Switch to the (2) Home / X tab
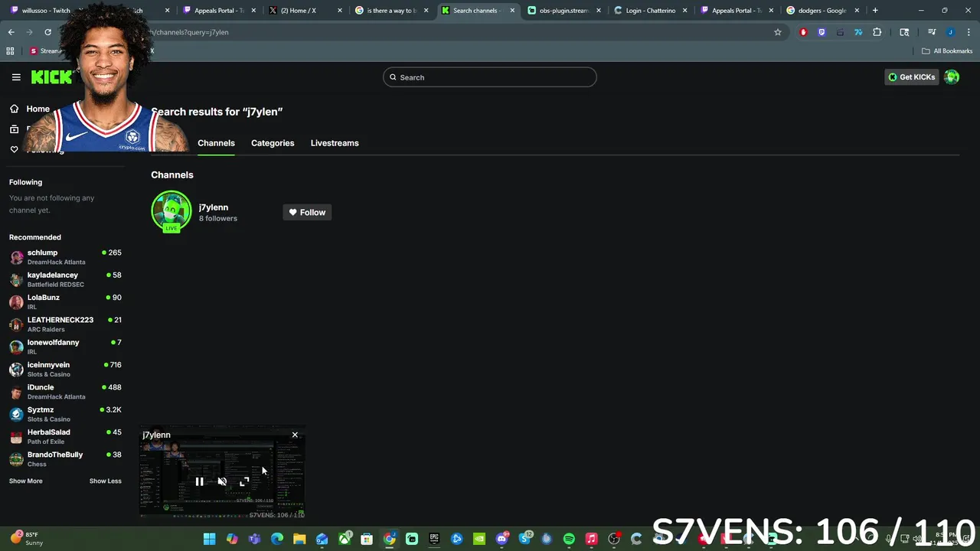The width and height of the screenshot is (980, 551). (305, 11)
